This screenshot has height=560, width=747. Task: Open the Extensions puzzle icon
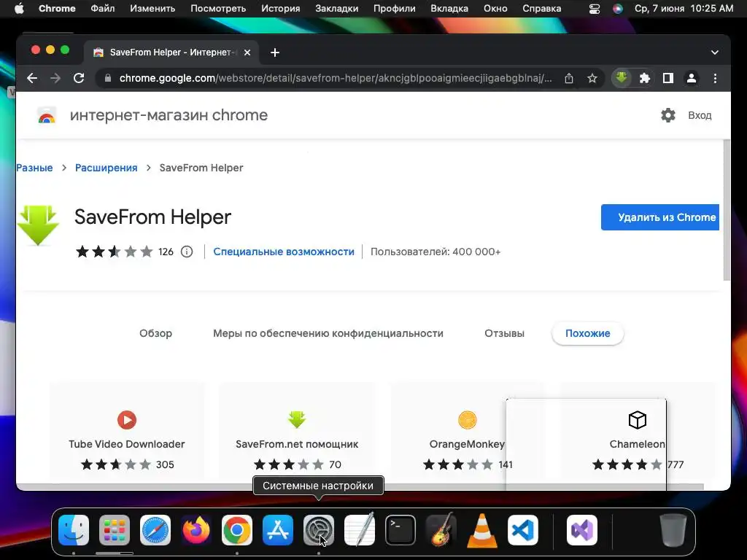645,78
